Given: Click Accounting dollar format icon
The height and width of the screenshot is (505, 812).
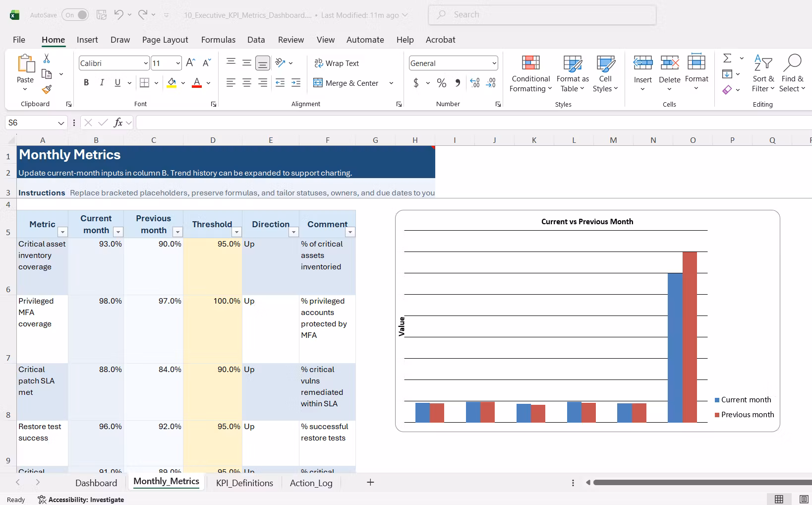Looking at the screenshot, I should (x=416, y=83).
